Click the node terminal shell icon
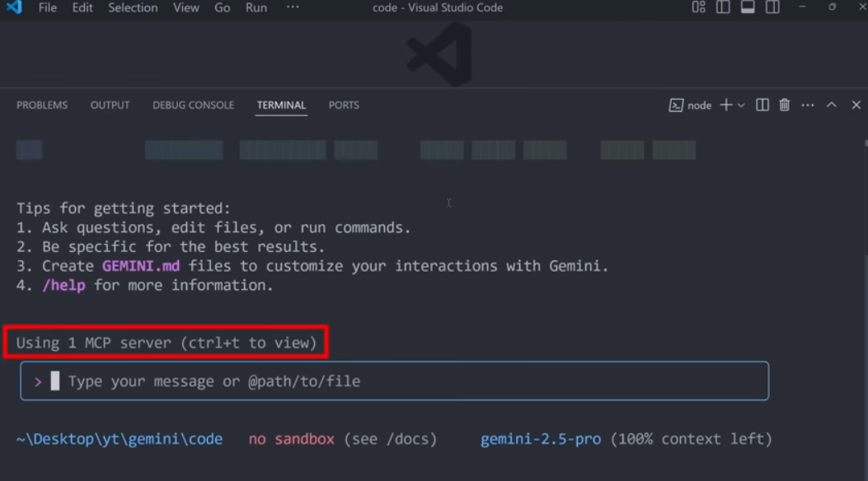868x481 pixels. tap(676, 105)
